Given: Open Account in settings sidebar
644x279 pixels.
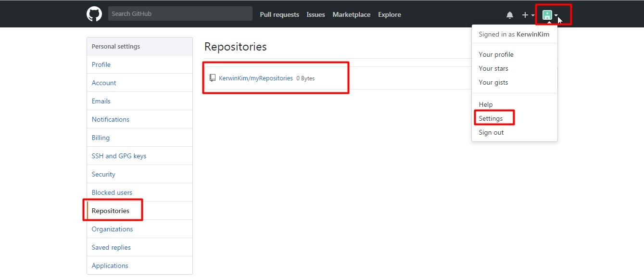Looking at the screenshot, I should 139,83.
